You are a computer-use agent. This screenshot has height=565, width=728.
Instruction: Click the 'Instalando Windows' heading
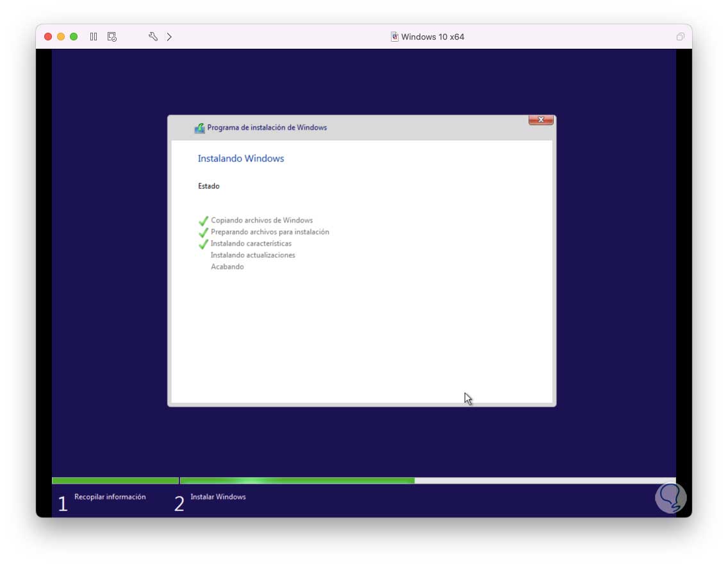coord(241,158)
